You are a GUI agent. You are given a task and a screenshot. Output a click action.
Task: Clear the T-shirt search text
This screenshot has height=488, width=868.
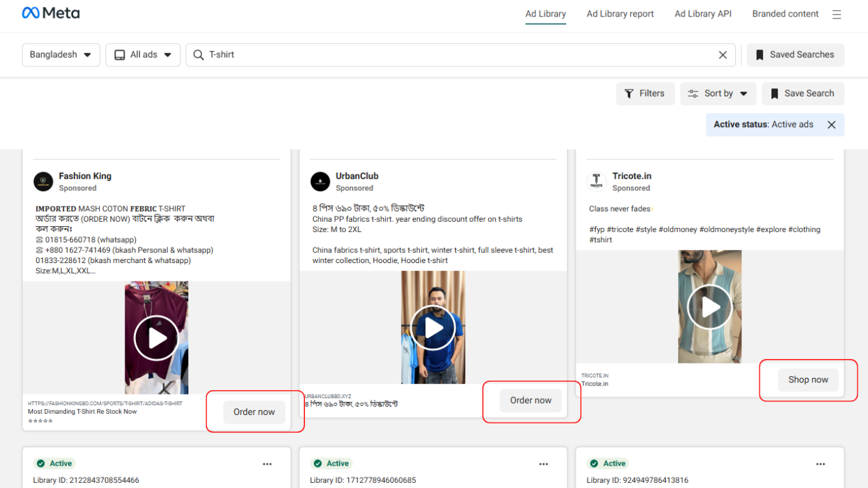coord(722,55)
